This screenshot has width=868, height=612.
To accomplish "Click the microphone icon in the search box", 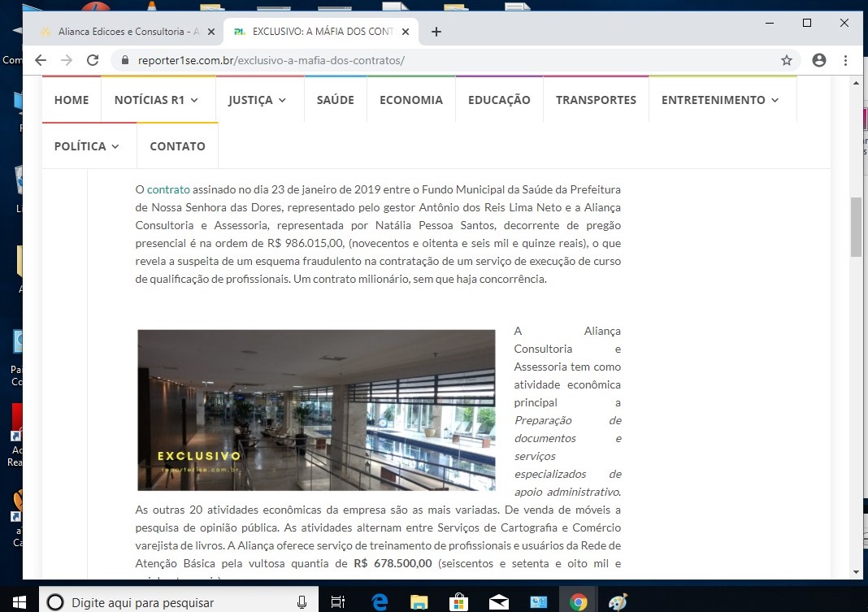I will [x=302, y=602].
